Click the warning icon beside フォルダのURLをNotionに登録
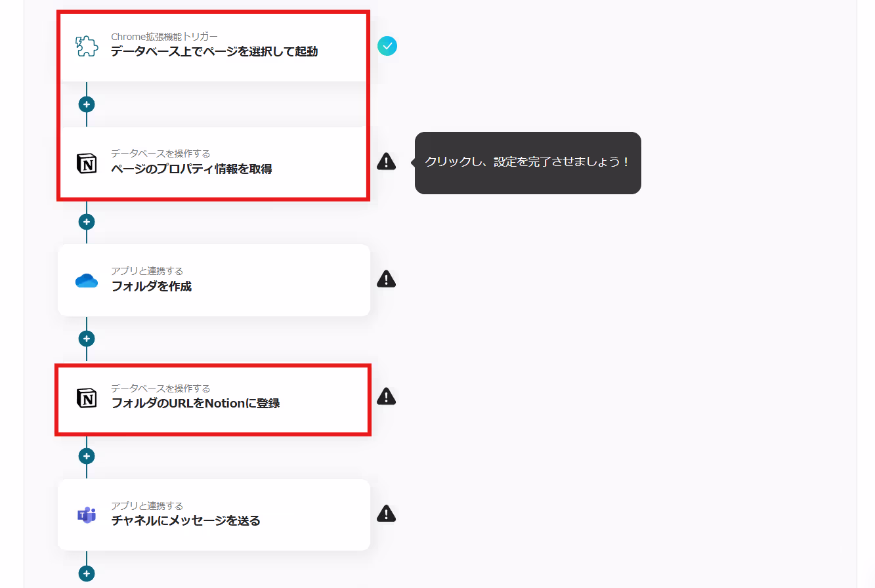The image size is (875, 588). click(387, 396)
